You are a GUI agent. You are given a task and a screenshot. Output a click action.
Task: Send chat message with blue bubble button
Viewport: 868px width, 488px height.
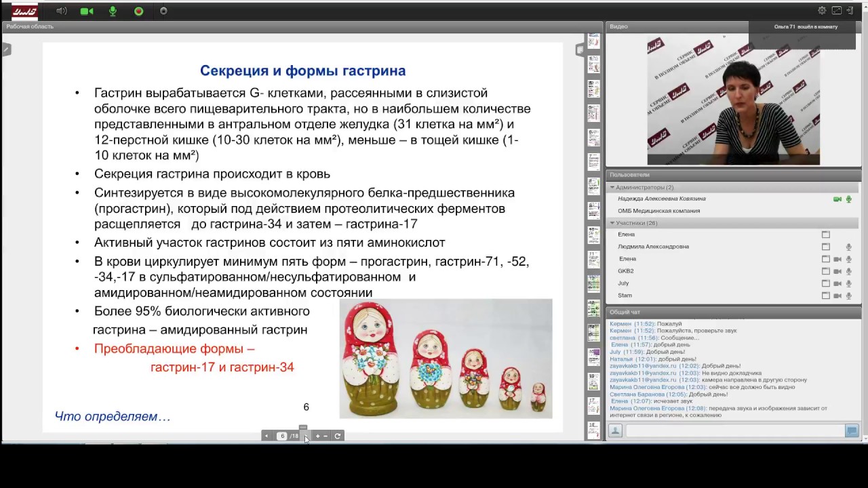(x=852, y=431)
